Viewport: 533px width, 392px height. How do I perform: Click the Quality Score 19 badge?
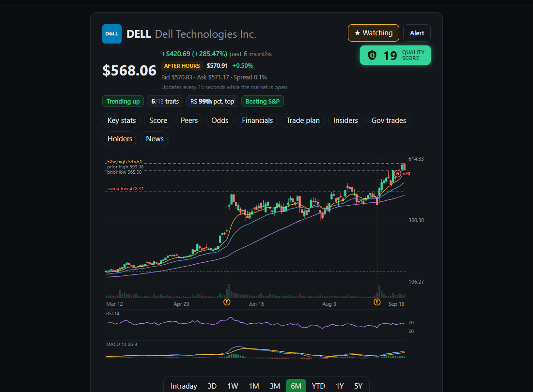click(395, 55)
